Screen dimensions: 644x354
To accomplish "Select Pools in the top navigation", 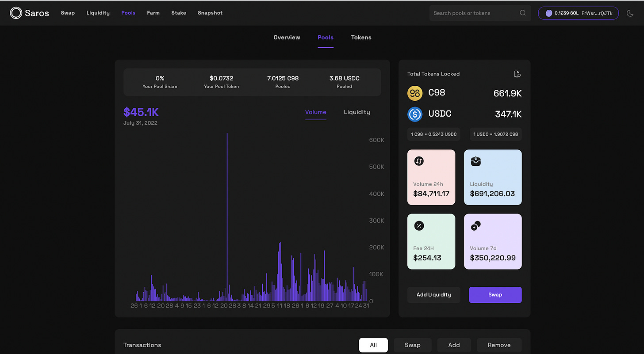I will tap(128, 13).
